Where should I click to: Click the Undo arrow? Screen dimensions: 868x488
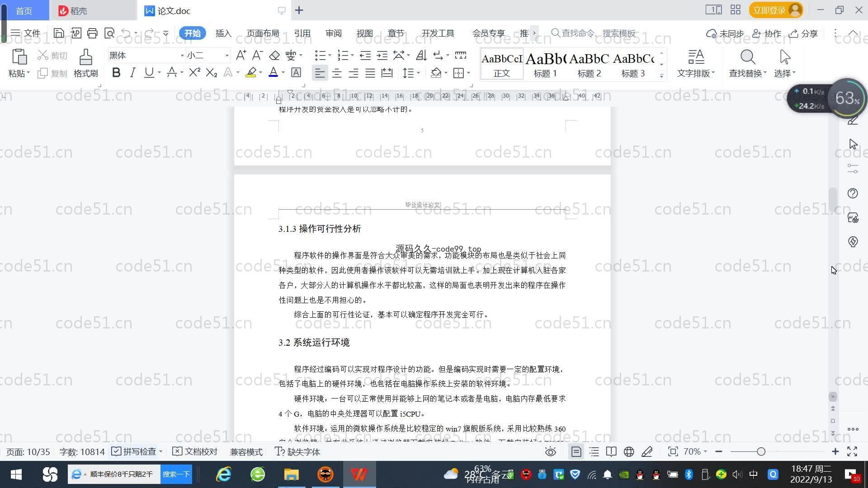click(x=126, y=33)
